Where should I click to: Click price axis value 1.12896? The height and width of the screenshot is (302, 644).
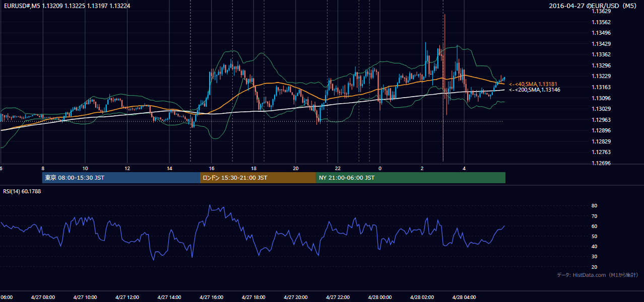(601, 130)
